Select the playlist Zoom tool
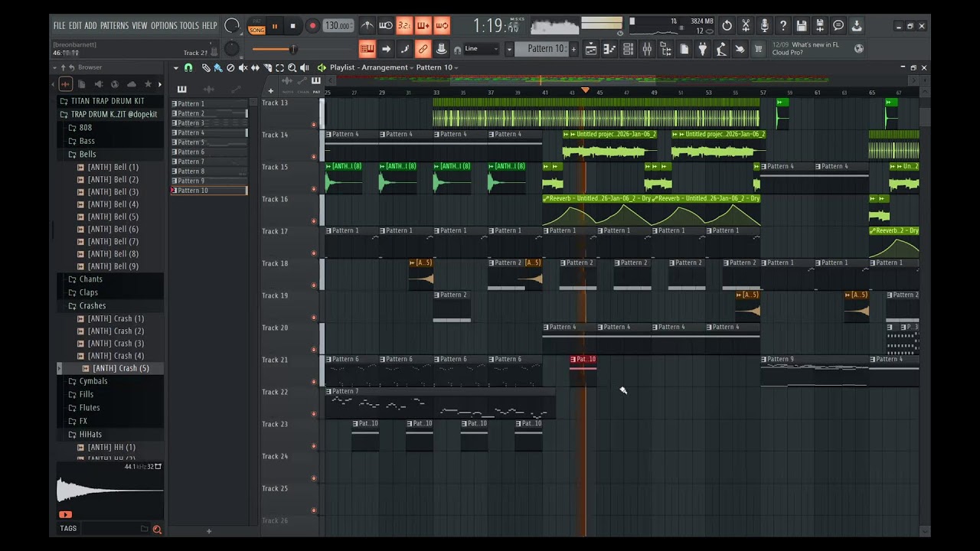This screenshot has height=551, width=980. tap(292, 68)
